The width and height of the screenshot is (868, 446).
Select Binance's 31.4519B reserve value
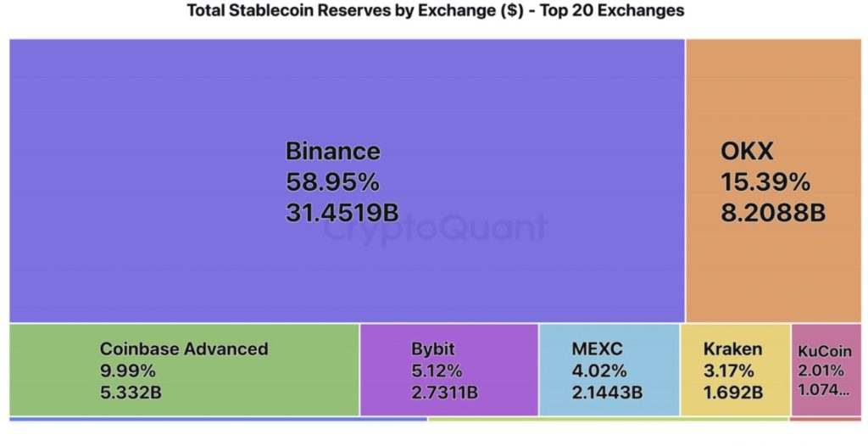pyautogui.click(x=342, y=213)
